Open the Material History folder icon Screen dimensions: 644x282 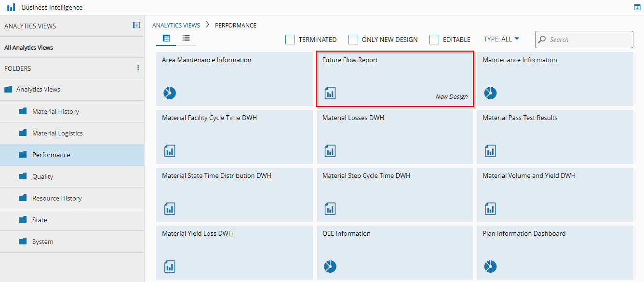23,111
